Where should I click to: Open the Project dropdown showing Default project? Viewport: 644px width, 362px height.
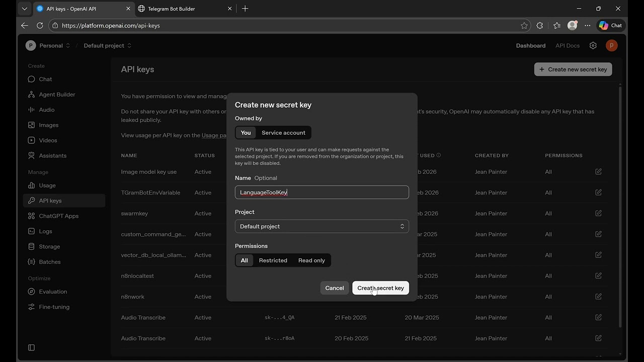[x=322, y=226]
